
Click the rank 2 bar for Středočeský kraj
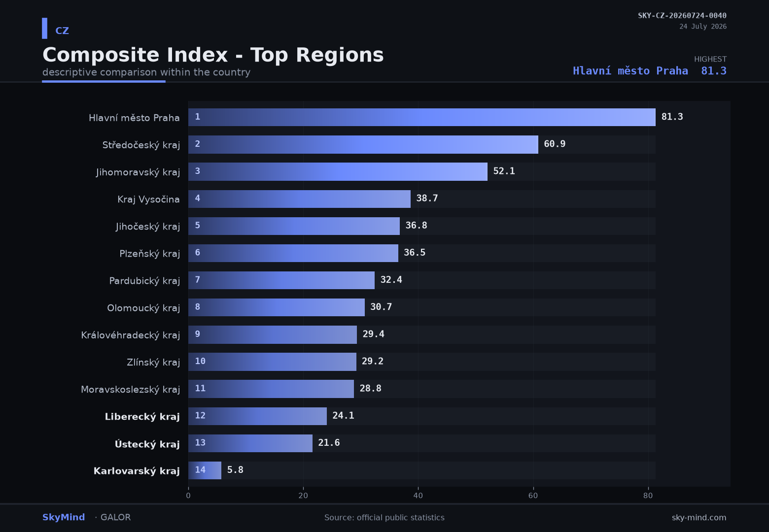(363, 144)
